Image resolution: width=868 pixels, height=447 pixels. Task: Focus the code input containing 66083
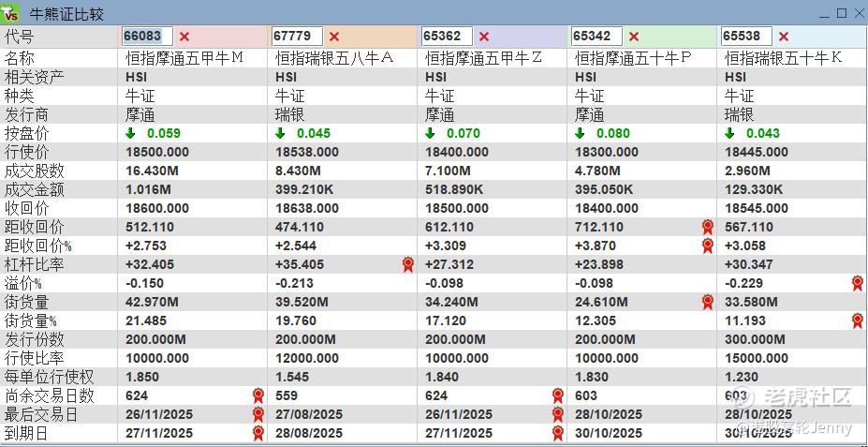148,37
